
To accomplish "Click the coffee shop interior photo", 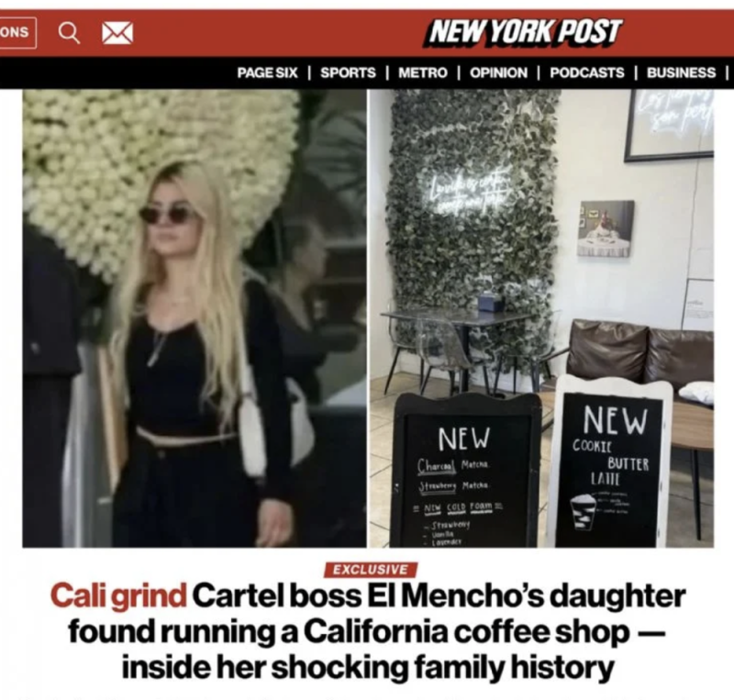I will (541, 318).
